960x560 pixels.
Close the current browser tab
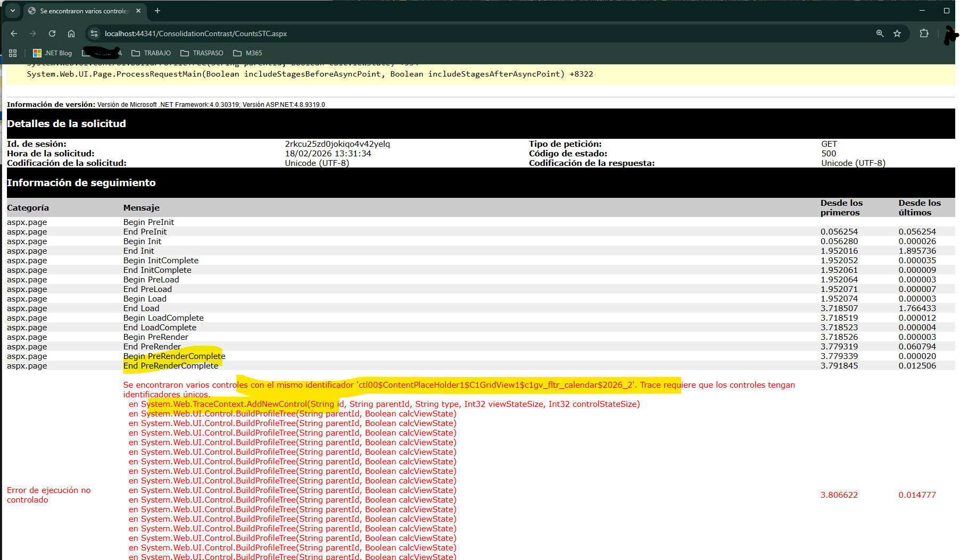tap(138, 11)
